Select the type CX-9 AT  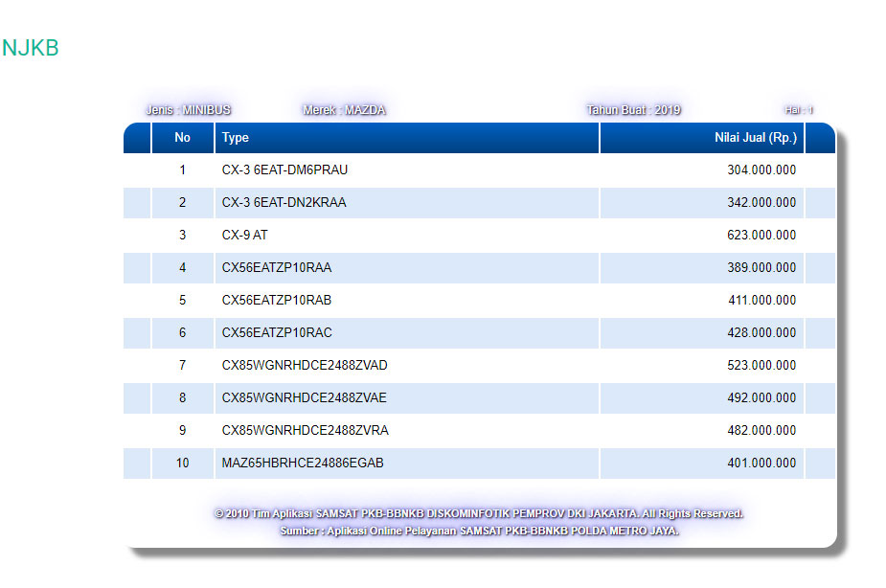tap(244, 235)
